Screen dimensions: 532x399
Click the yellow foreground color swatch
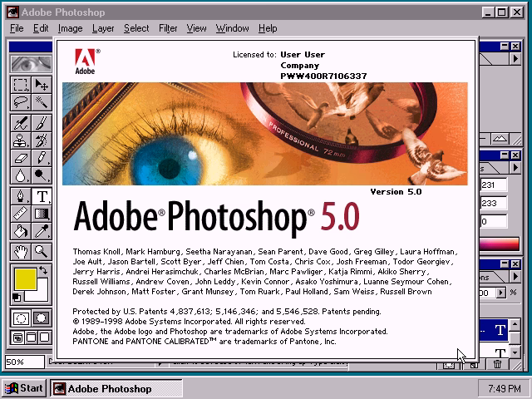tap(24, 279)
